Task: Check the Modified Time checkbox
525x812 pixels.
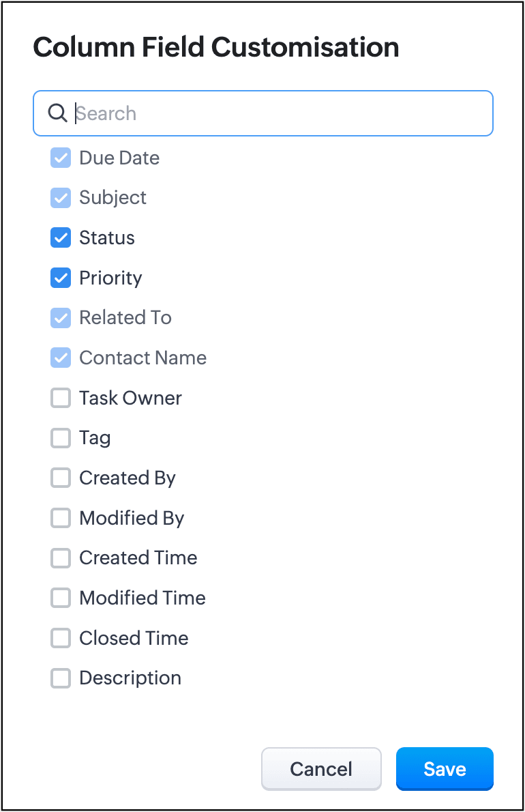Action: click(61, 598)
